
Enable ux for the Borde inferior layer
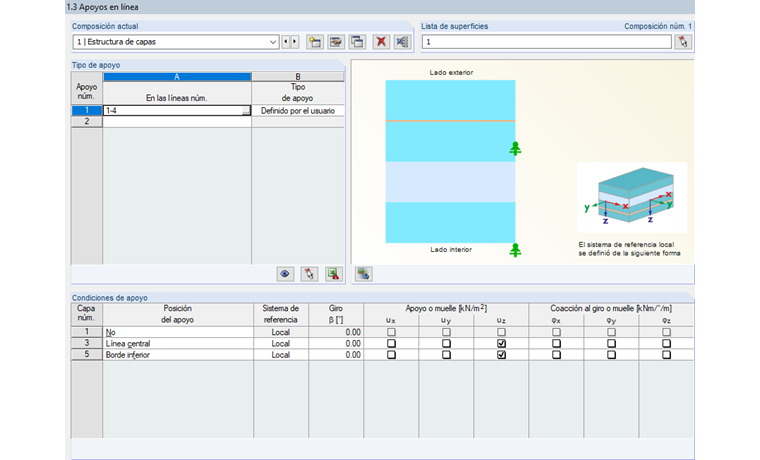point(391,355)
